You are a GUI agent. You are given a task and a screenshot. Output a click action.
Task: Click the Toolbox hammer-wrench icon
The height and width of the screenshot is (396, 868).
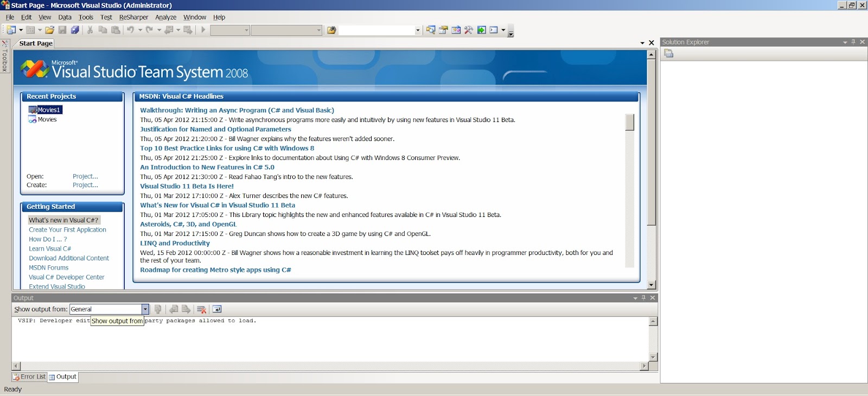(469, 30)
